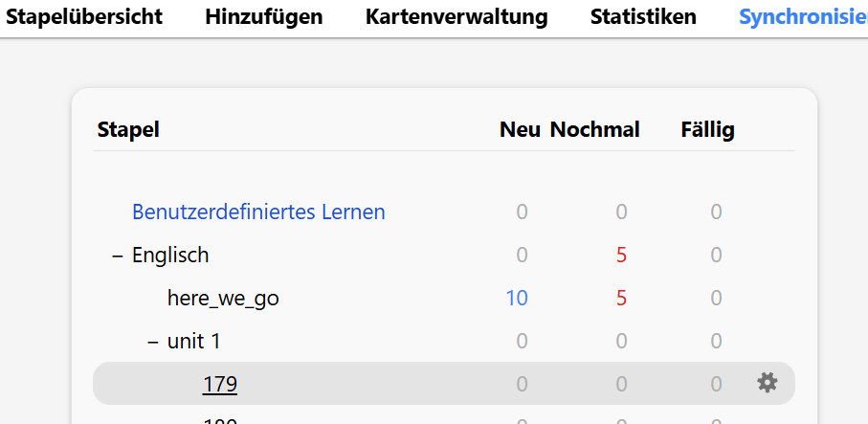This screenshot has width=868, height=424.
Task: Open Benutzerdefiniertes Lernen deck
Action: click(258, 212)
